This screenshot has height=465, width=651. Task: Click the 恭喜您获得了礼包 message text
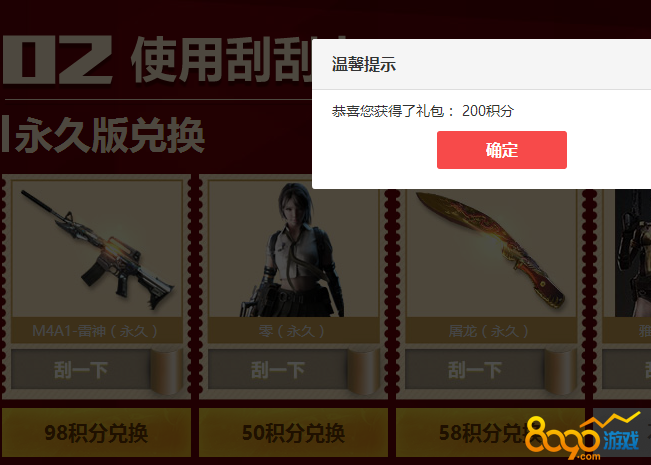tap(387, 111)
